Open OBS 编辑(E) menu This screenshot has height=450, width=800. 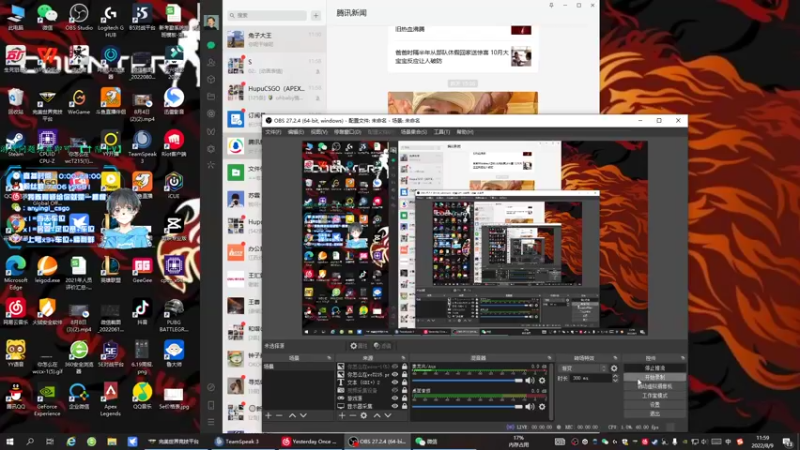pyautogui.click(x=295, y=132)
